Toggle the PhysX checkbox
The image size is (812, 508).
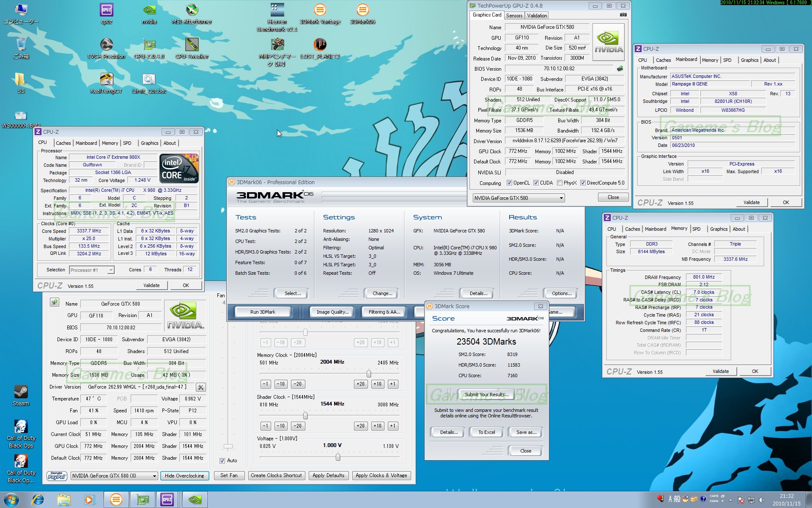pos(560,183)
